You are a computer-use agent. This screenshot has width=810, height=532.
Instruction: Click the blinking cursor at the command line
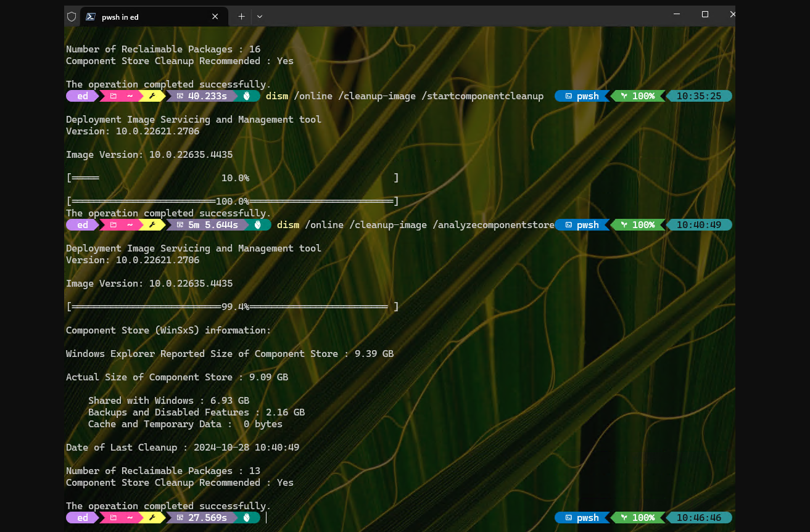click(266, 518)
